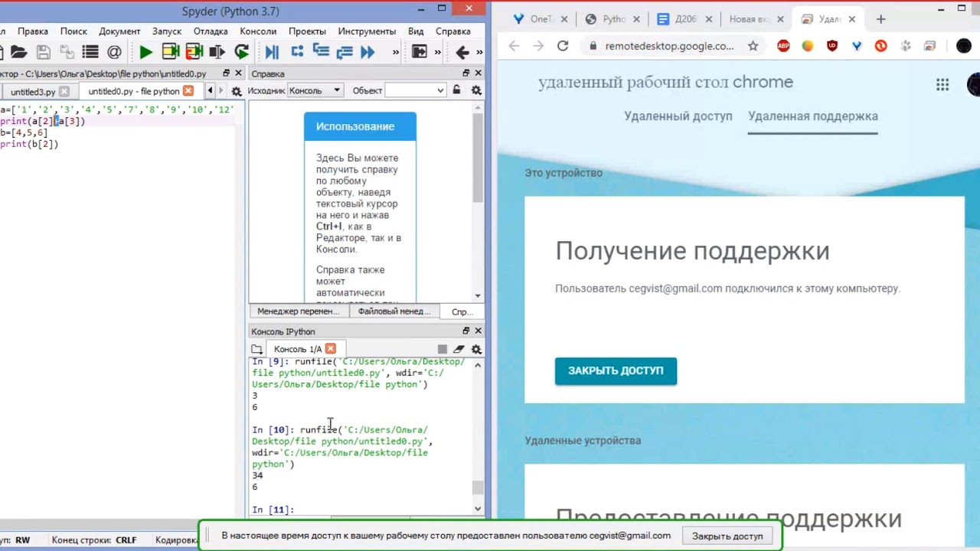Image resolution: width=980 pixels, height=551 pixels.
Task: Click Закрыть доступ blue button
Action: (x=616, y=370)
